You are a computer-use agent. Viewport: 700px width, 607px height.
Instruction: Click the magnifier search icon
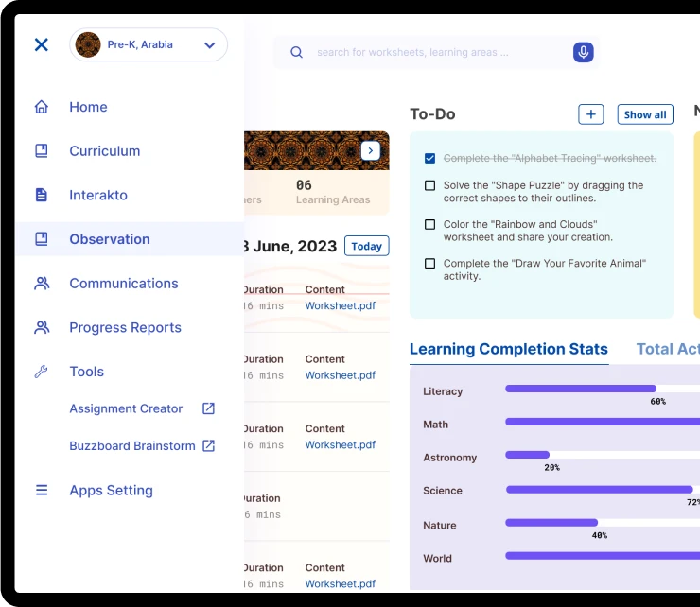pos(297,53)
